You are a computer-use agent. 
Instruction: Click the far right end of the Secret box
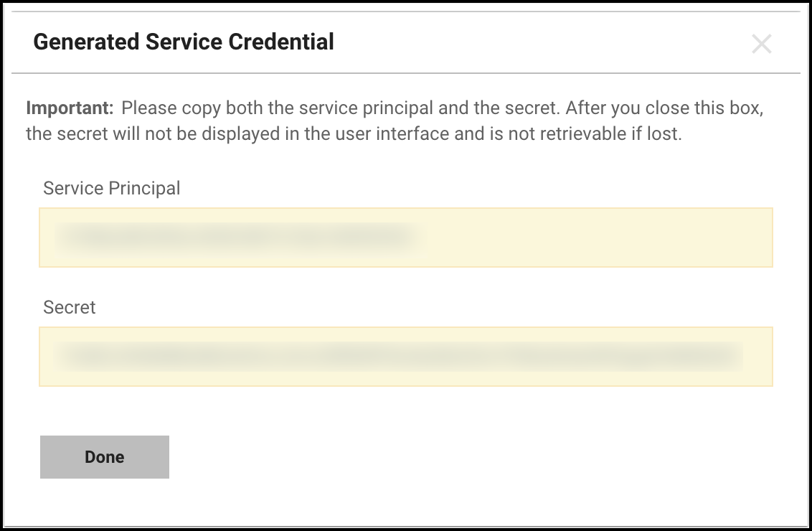click(x=760, y=357)
